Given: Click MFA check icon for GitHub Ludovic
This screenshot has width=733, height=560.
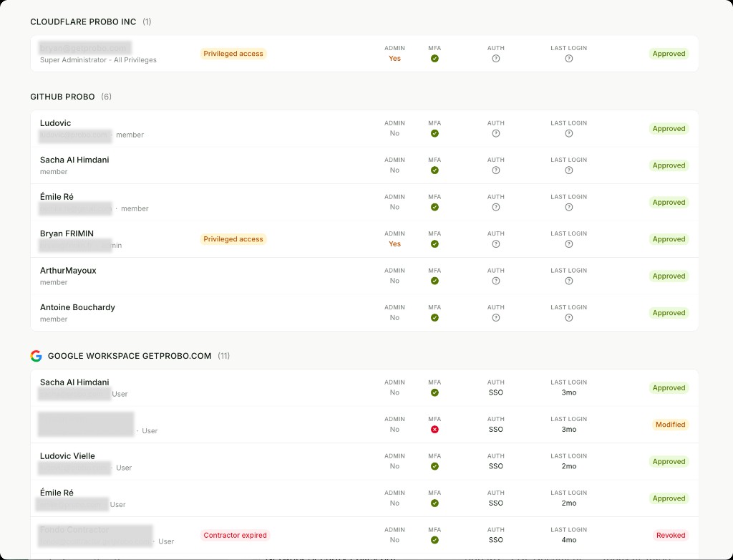Looking at the screenshot, I should click(435, 133).
